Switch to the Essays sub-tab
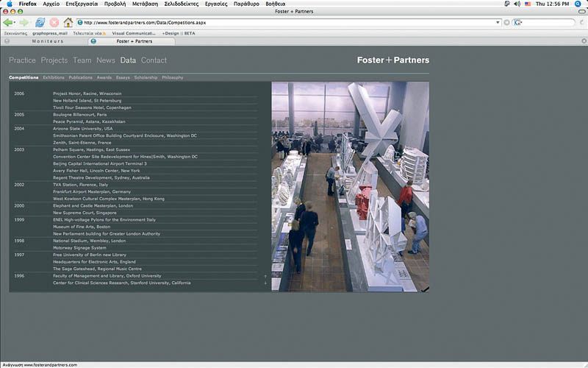This screenshot has height=368, width=588. (x=123, y=77)
